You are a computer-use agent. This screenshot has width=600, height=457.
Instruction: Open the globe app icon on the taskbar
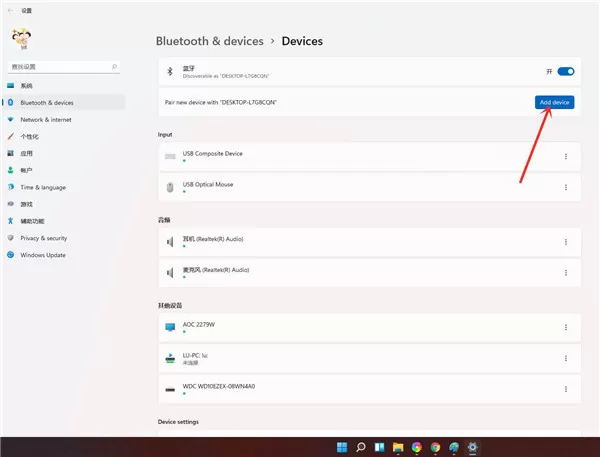pyautogui.click(x=454, y=447)
